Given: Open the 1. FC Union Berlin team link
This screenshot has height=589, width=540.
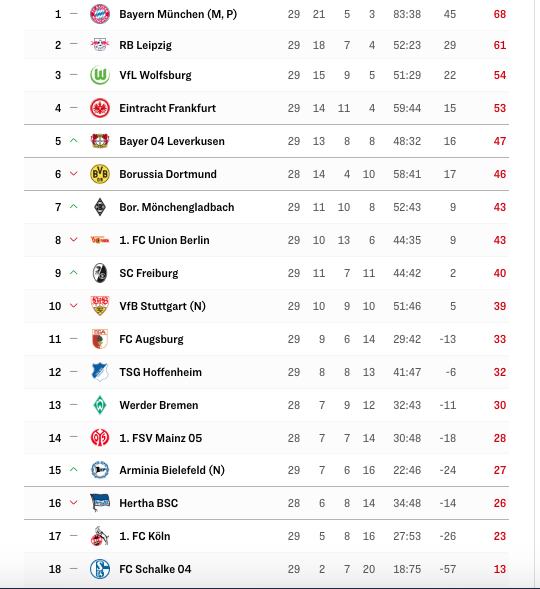Looking at the screenshot, I should pyautogui.click(x=164, y=240).
